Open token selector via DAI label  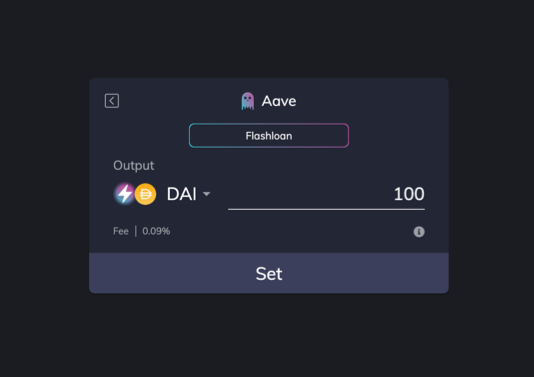[182, 194]
